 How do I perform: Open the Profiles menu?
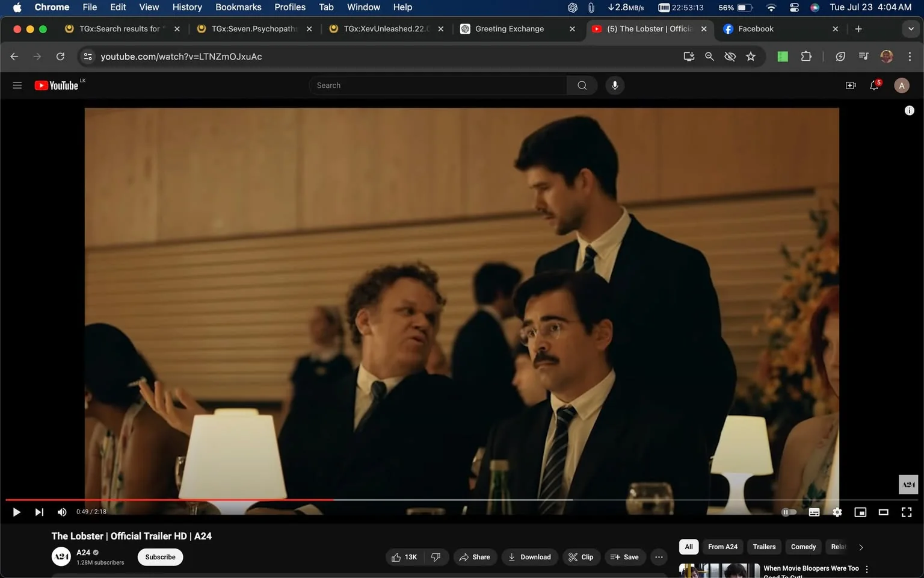click(x=290, y=7)
